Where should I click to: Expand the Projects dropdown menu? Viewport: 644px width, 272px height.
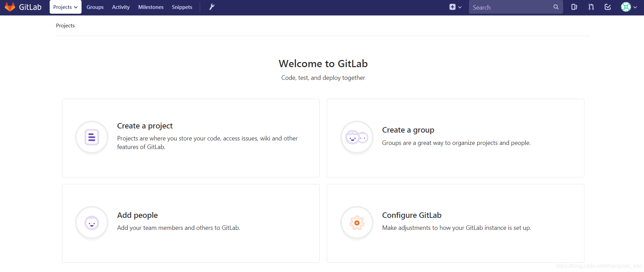(x=65, y=7)
